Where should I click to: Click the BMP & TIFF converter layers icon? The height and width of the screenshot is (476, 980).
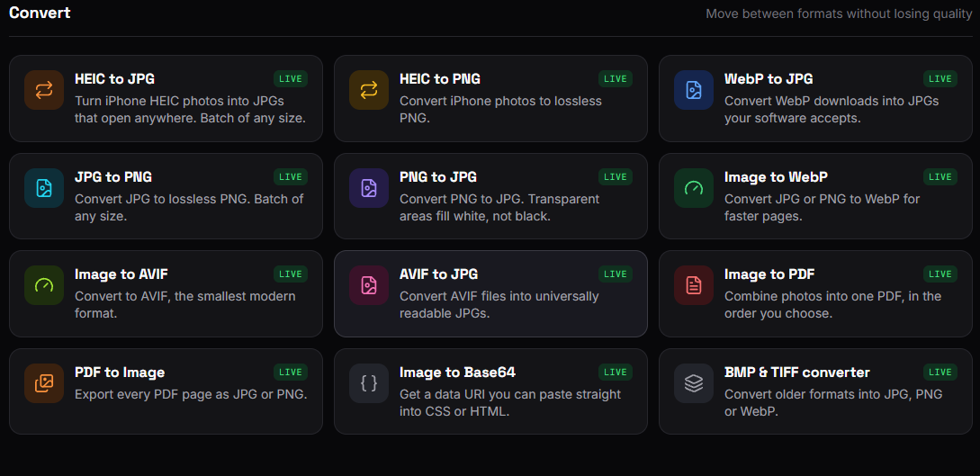(x=694, y=383)
